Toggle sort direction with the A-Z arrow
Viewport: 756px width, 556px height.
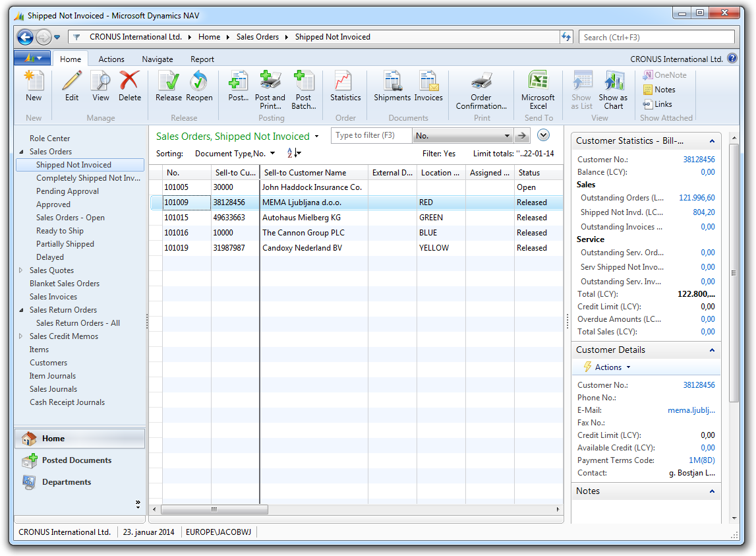point(293,152)
